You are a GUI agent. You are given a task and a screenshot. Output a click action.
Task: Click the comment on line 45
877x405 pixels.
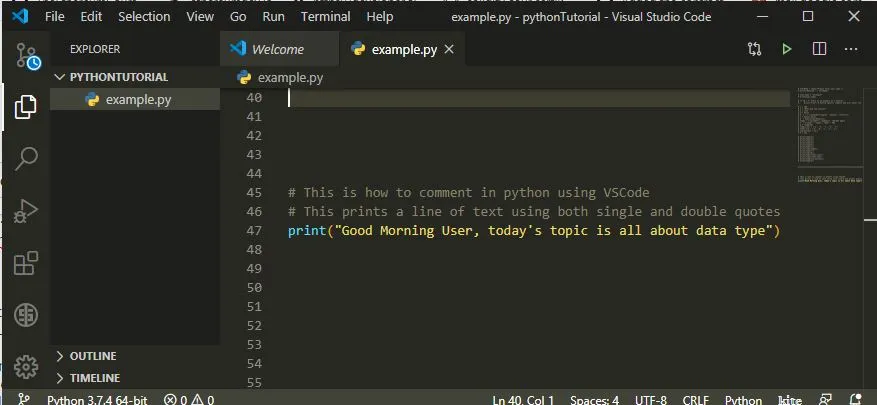coord(469,192)
